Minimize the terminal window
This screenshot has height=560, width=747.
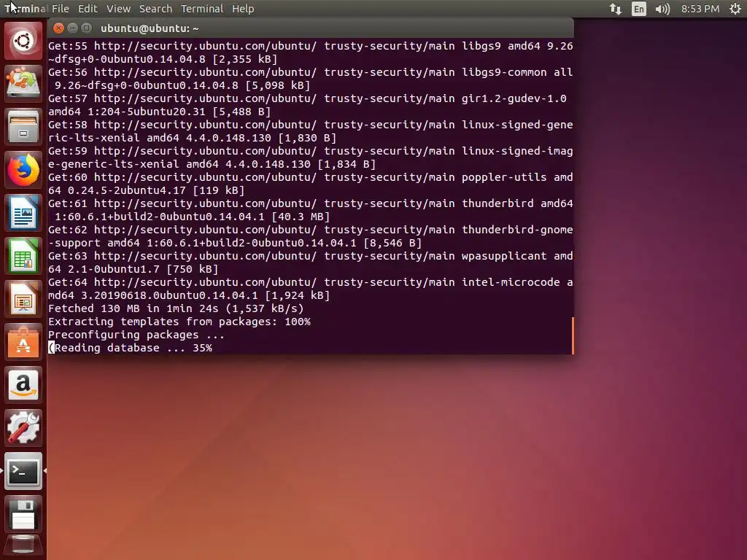coord(72,28)
